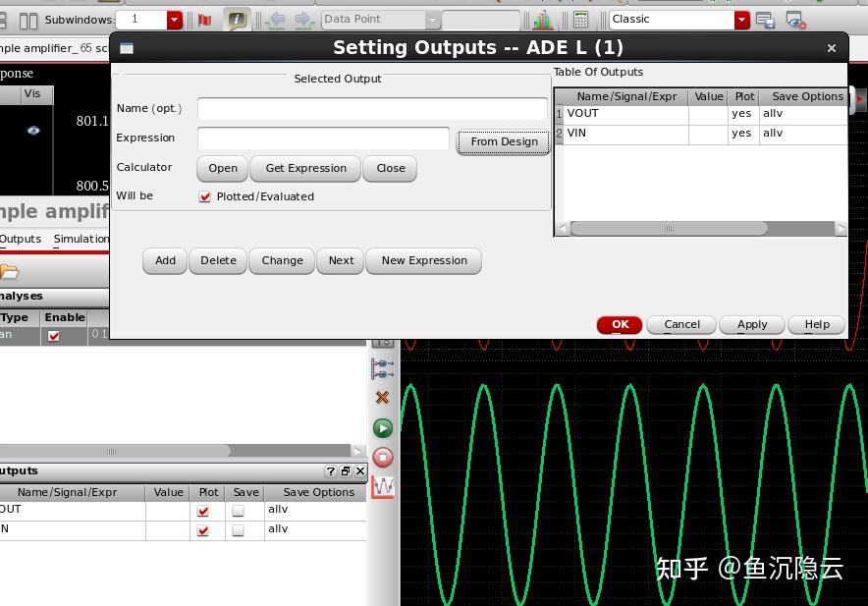Select the marker flag icon in the toolbar

point(204,18)
